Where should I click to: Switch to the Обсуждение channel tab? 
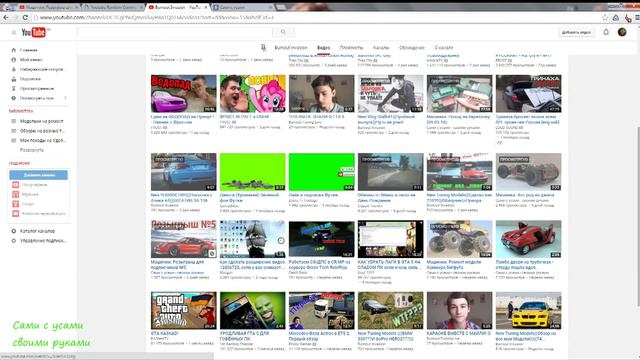(411, 48)
